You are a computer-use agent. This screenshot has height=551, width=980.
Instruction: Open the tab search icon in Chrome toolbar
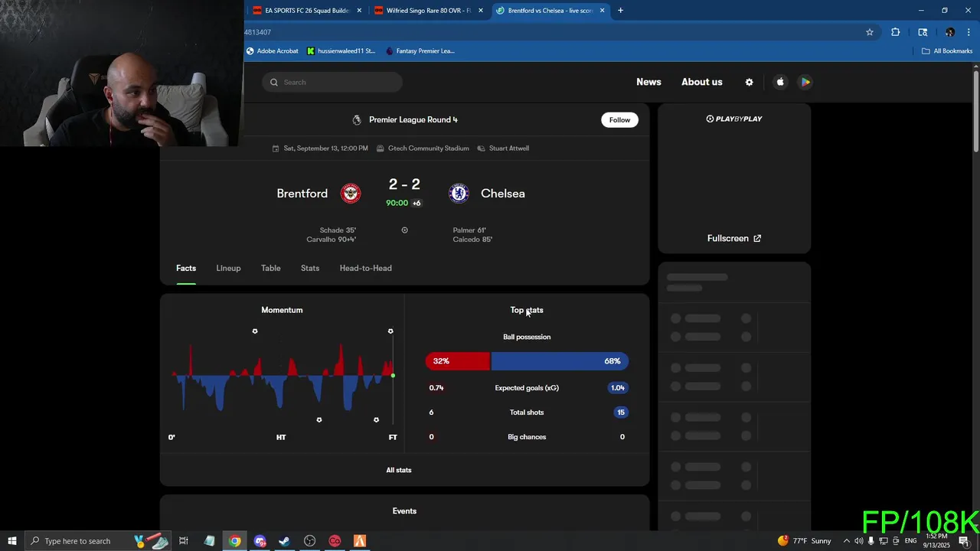pos(923,32)
